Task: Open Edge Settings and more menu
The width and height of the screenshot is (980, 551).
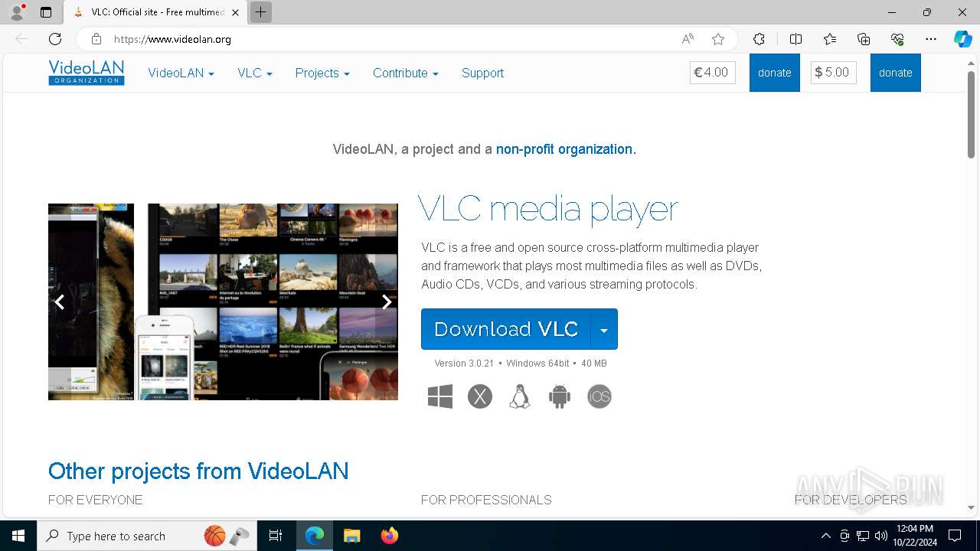Action: click(931, 39)
